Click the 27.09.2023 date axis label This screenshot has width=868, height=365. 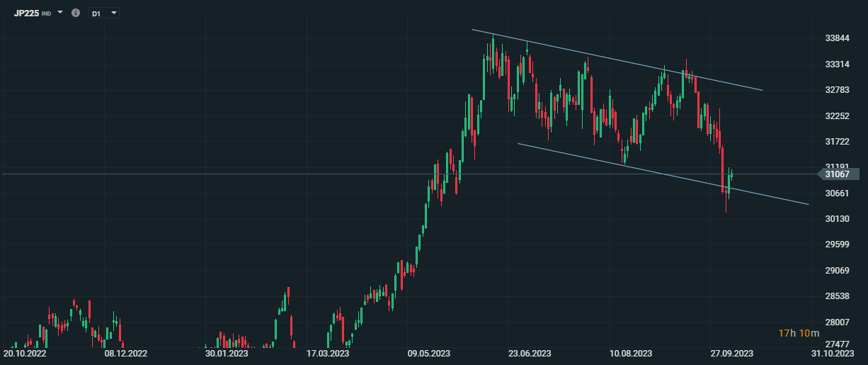coord(732,353)
